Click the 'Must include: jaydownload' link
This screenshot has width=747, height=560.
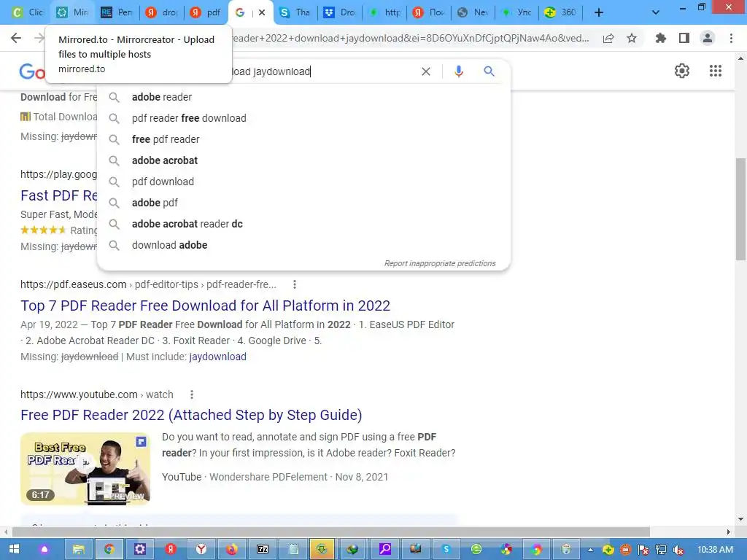coord(217,357)
